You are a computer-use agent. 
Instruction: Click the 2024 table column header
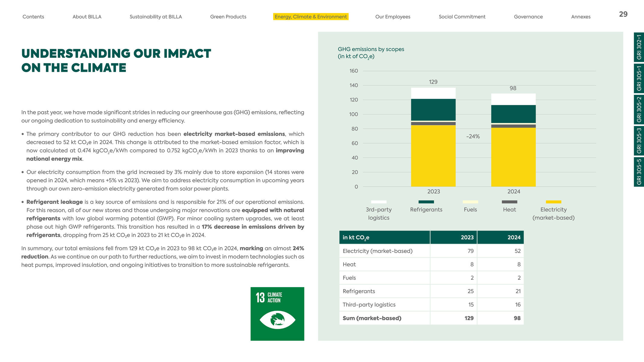point(501,237)
